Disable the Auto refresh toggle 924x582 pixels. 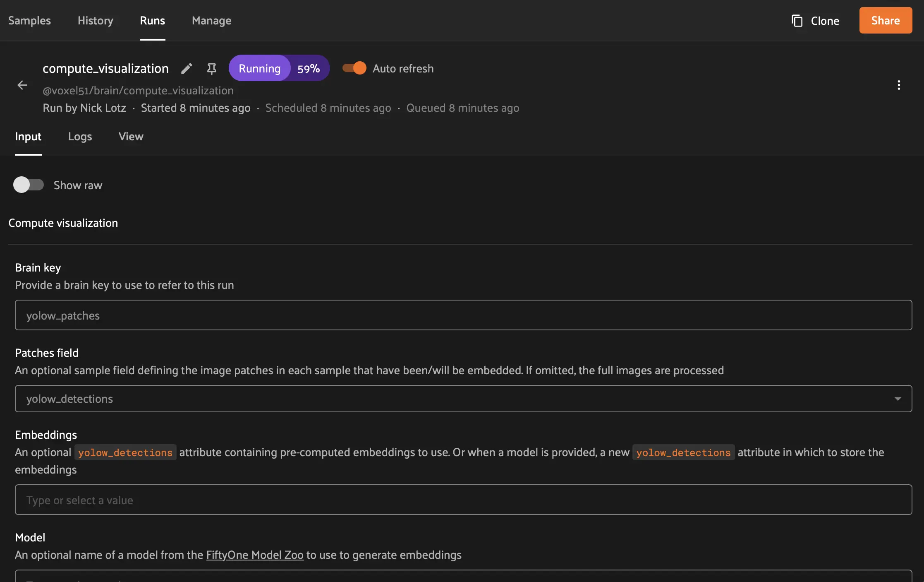[x=354, y=68]
